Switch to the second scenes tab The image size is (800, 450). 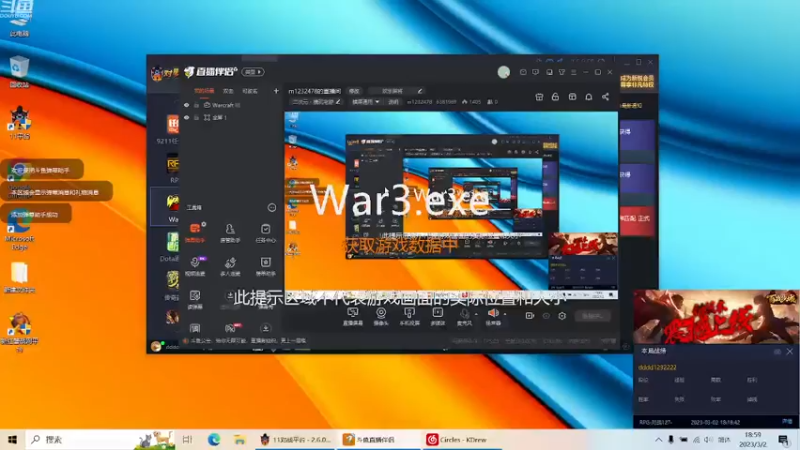click(228, 91)
